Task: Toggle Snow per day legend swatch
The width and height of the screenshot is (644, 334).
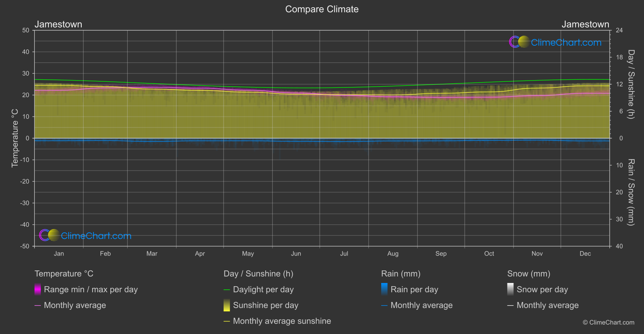Action: [511, 289]
